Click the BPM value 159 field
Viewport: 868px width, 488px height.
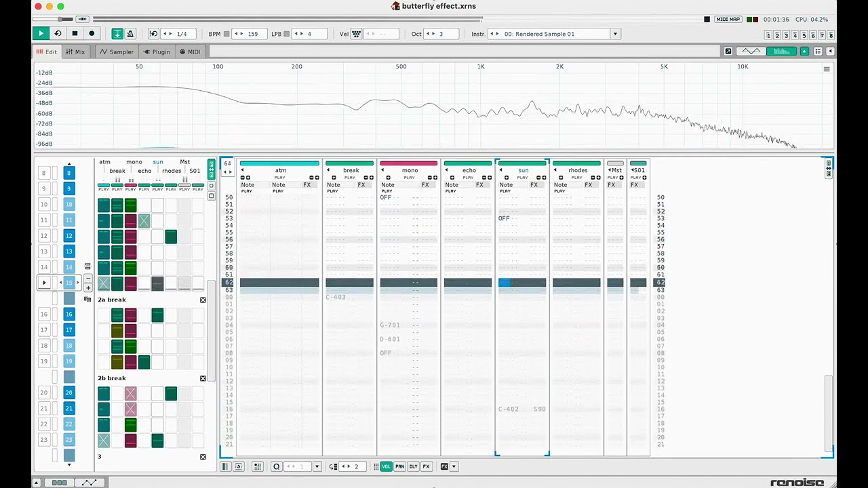click(248, 34)
